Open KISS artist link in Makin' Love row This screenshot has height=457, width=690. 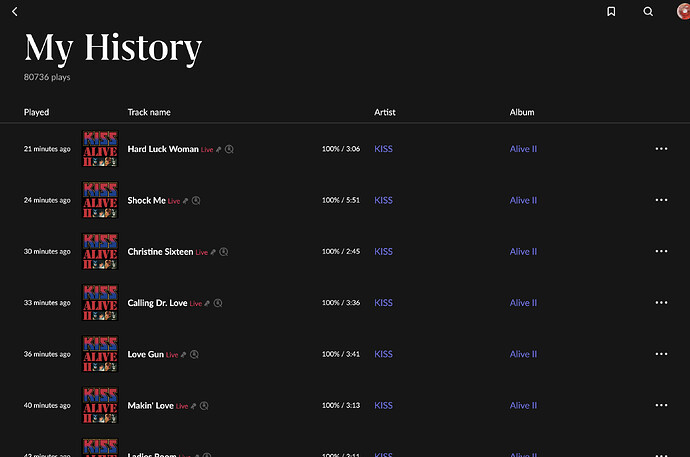pos(383,406)
